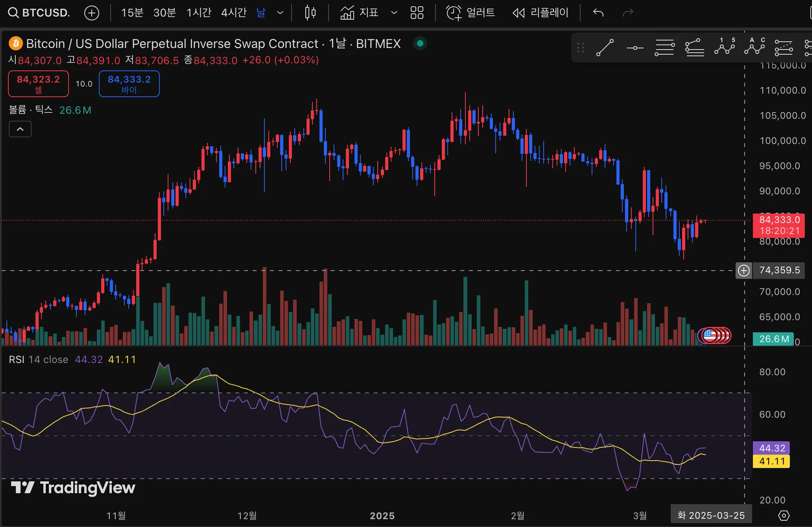Switch to the 4시간 timeframe

point(234,13)
